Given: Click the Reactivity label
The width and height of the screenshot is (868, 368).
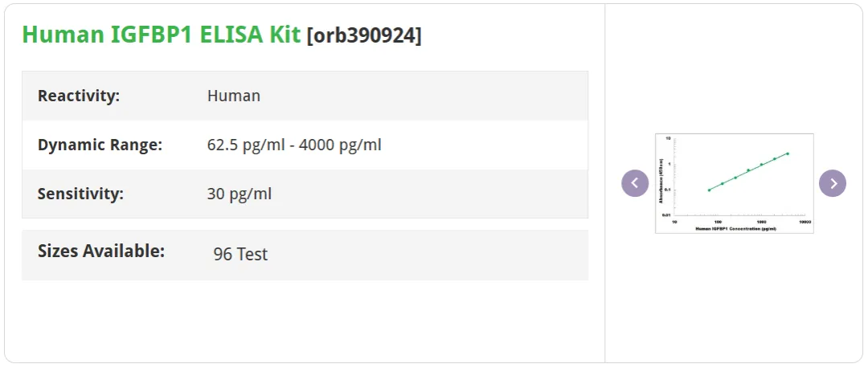Looking at the screenshot, I should [79, 96].
